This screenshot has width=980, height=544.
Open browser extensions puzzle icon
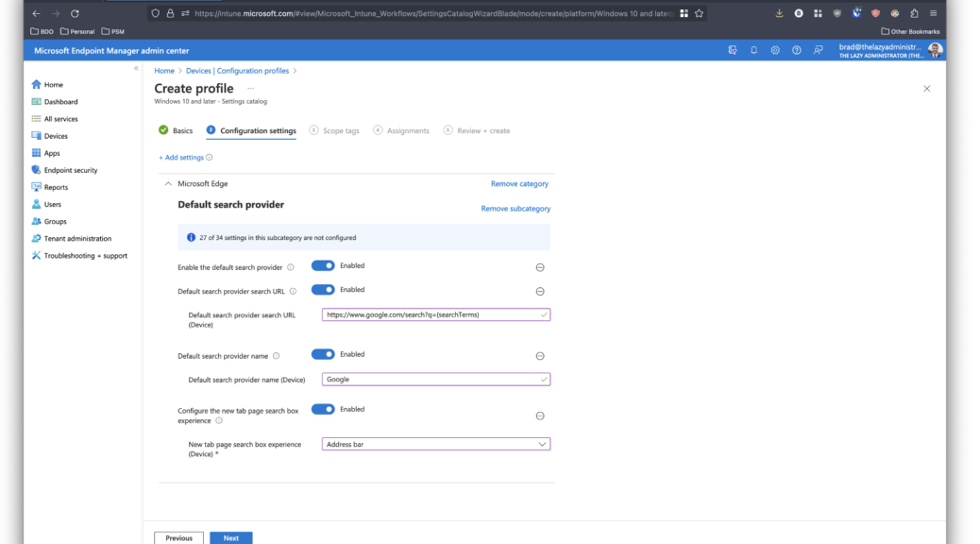pyautogui.click(x=914, y=13)
